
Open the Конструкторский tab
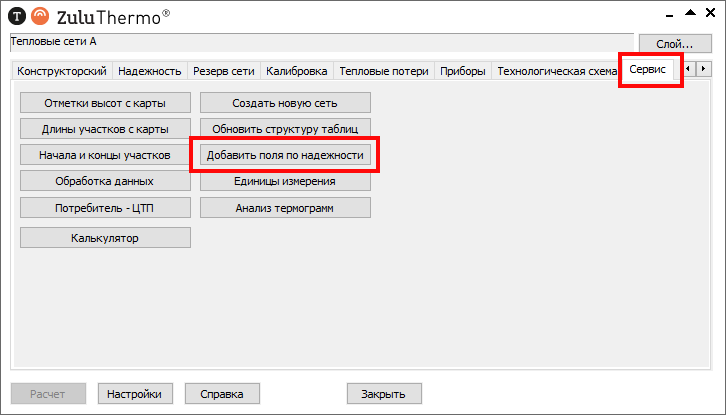click(61, 71)
